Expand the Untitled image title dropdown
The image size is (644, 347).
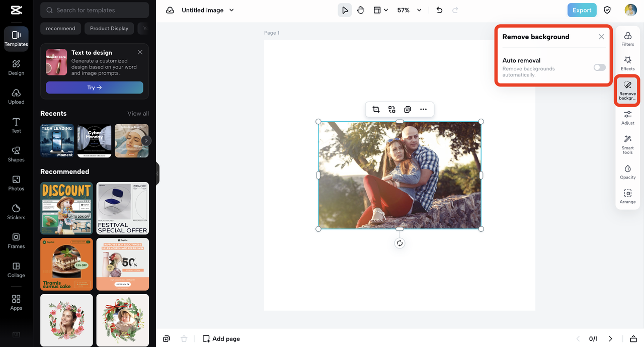pos(231,10)
